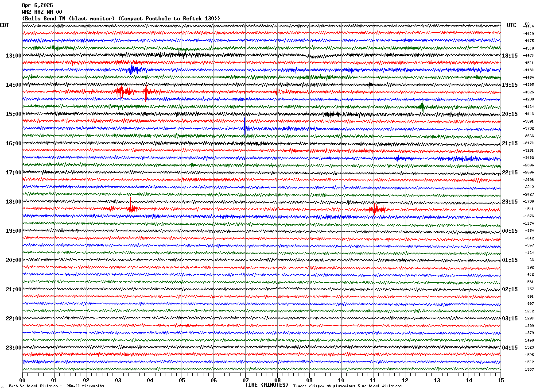This screenshot has width=536, height=392.
Task: Click the tall blue spike at minute 7
Action: click(x=245, y=126)
